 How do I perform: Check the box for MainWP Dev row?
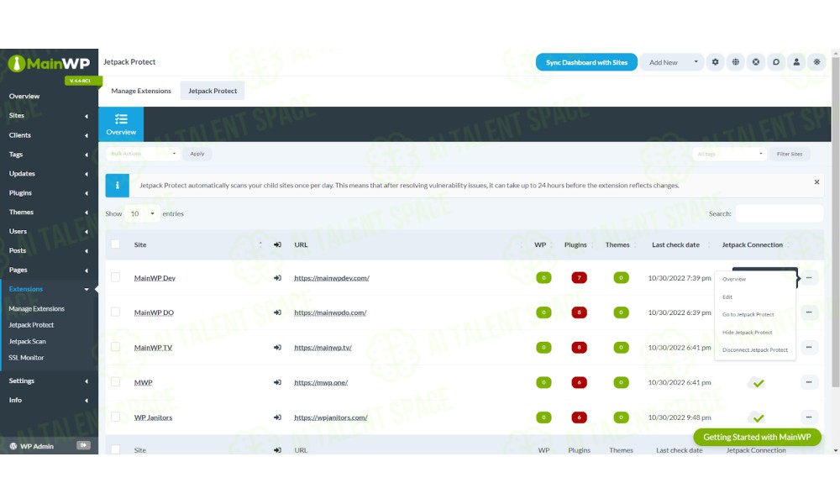(x=115, y=277)
